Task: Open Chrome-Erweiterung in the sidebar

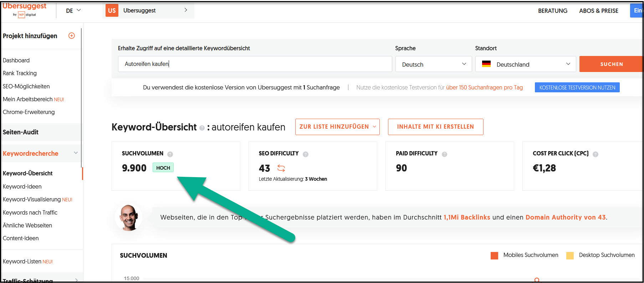Action: tap(29, 112)
